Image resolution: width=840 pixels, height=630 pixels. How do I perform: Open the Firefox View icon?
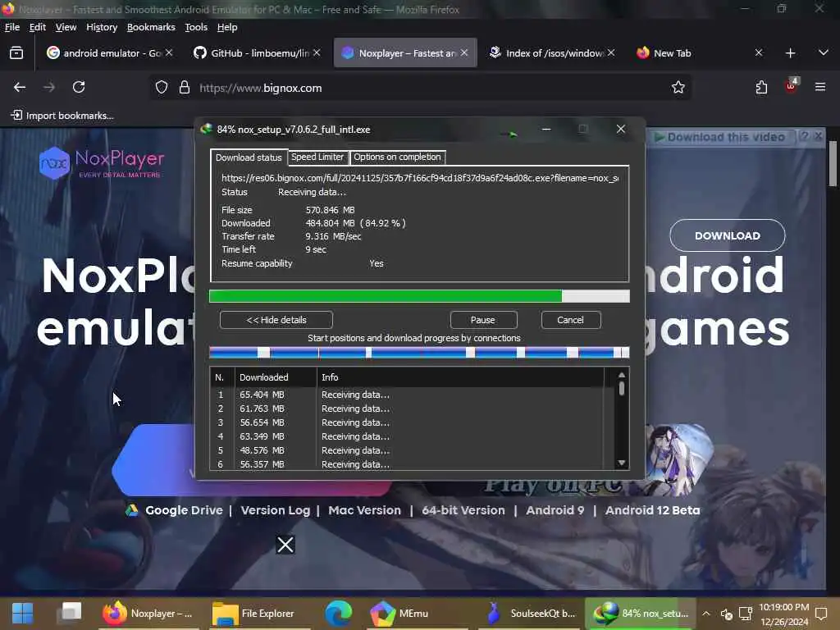point(16,53)
